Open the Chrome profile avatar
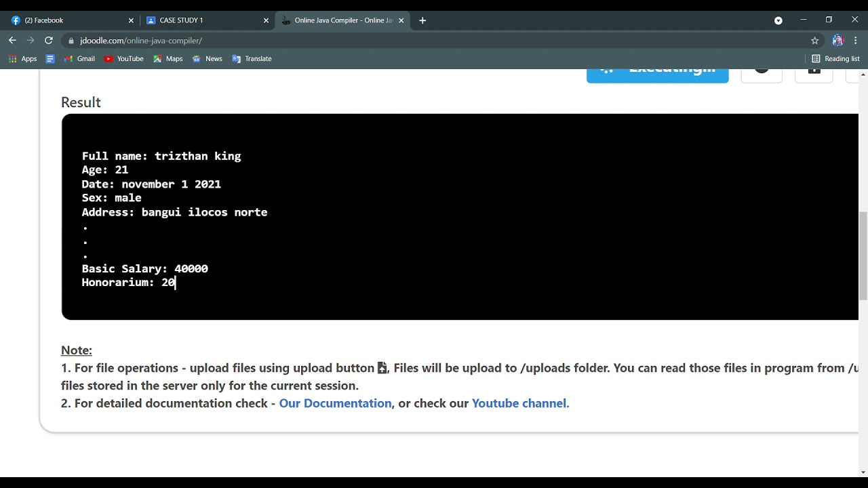The height and width of the screenshot is (488, 868). pyautogui.click(x=837, y=41)
